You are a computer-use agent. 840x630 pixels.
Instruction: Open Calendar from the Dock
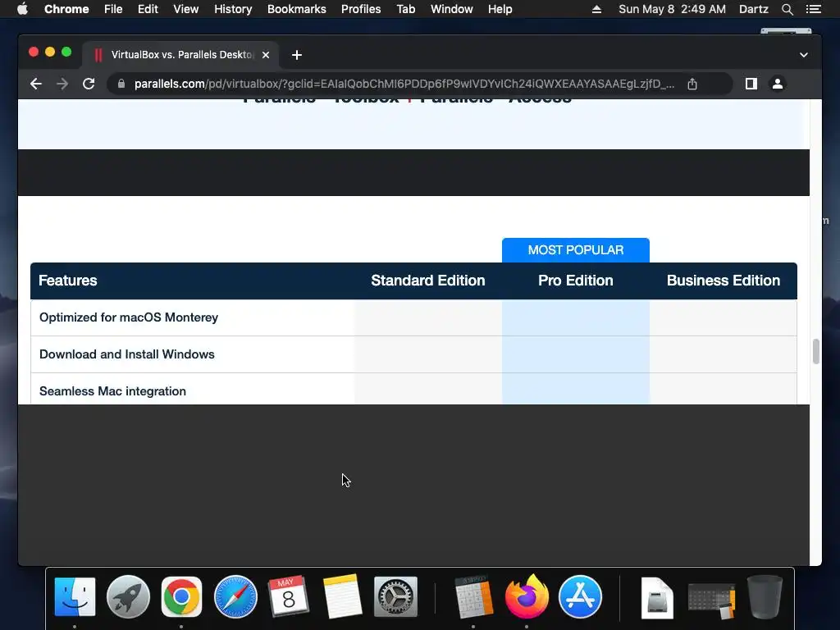289,597
